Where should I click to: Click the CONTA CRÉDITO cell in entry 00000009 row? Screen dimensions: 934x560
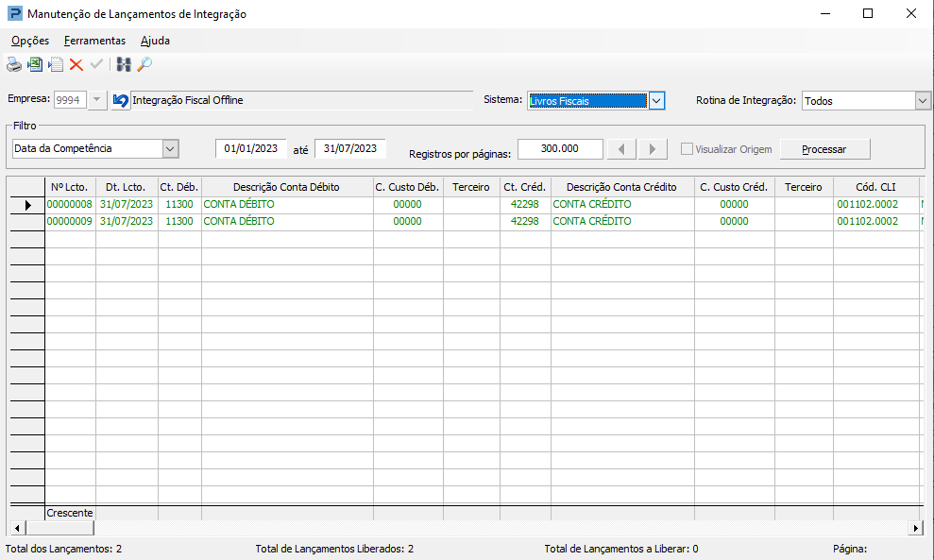[x=621, y=221]
